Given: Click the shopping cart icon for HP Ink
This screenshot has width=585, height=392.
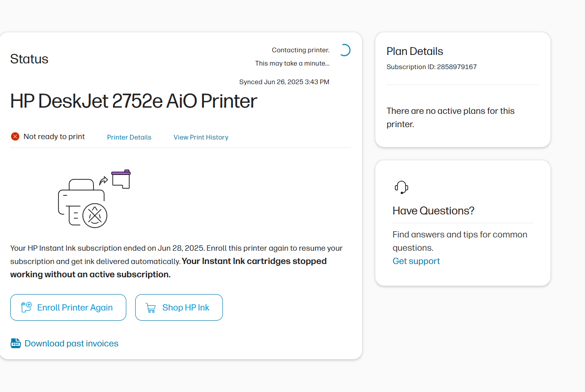Looking at the screenshot, I should pyautogui.click(x=151, y=308).
